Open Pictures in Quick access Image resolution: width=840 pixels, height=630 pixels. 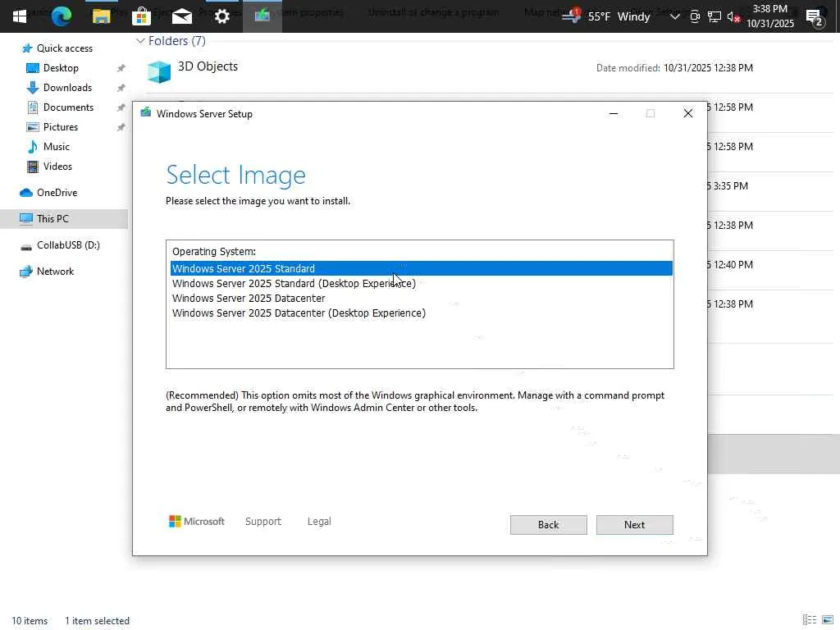[x=61, y=127]
